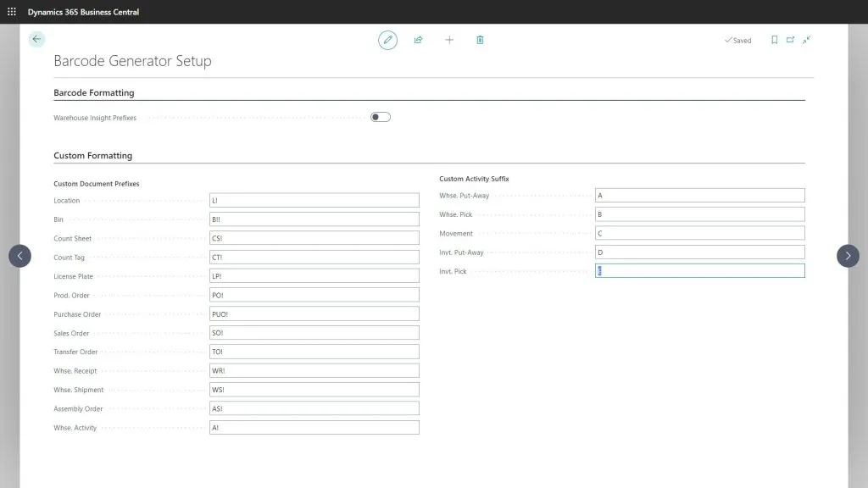The height and width of the screenshot is (488, 868).
Task: Select the Delete (trash) icon
Action: coord(480,40)
